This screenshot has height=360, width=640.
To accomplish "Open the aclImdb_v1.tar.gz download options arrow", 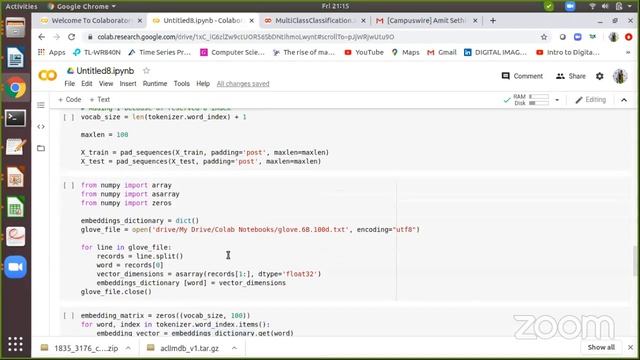I will pyautogui.click(x=234, y=348).
